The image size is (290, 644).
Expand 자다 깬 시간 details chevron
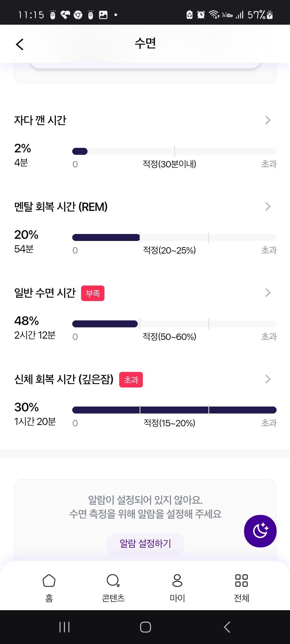coord(268,120)
